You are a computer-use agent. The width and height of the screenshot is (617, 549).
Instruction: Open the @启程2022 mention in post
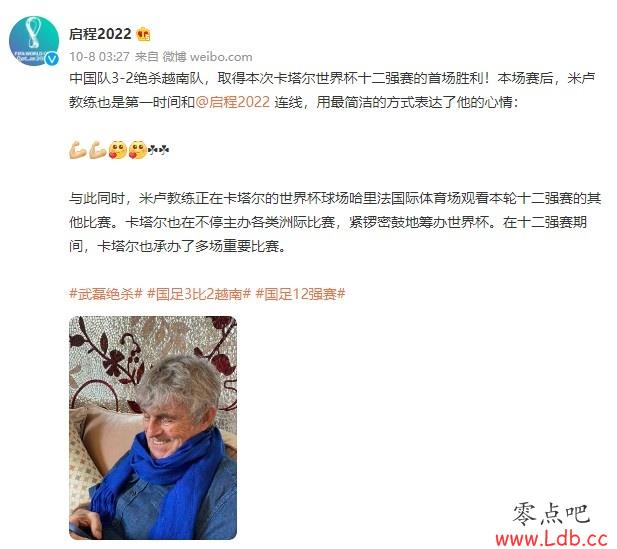coord(233,102)
